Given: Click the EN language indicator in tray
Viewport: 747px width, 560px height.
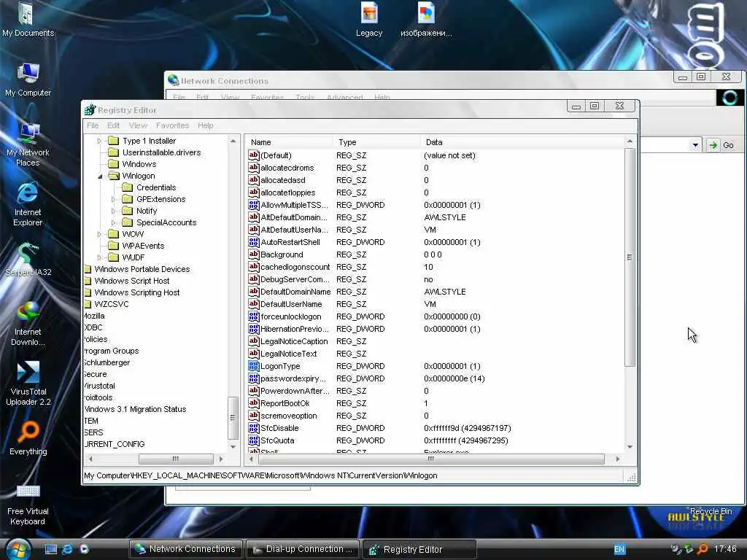Looking at the screenshot, I should coord(619,549).
